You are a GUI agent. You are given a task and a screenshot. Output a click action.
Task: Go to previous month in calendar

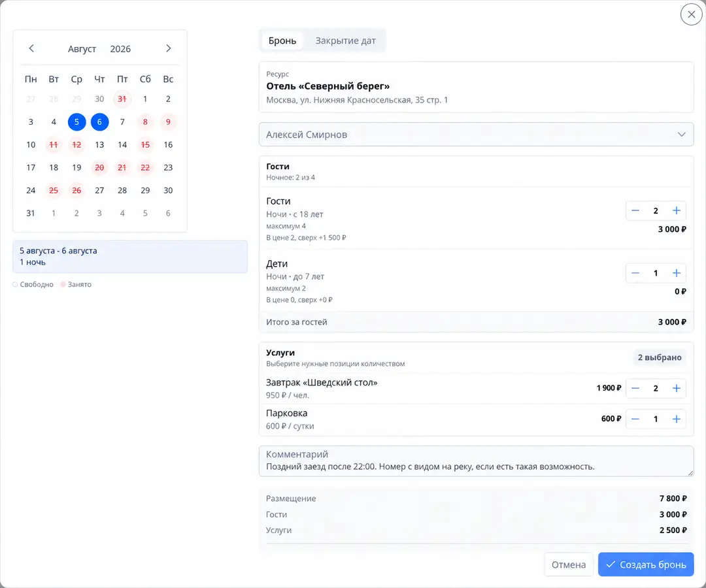click(31, 48)
